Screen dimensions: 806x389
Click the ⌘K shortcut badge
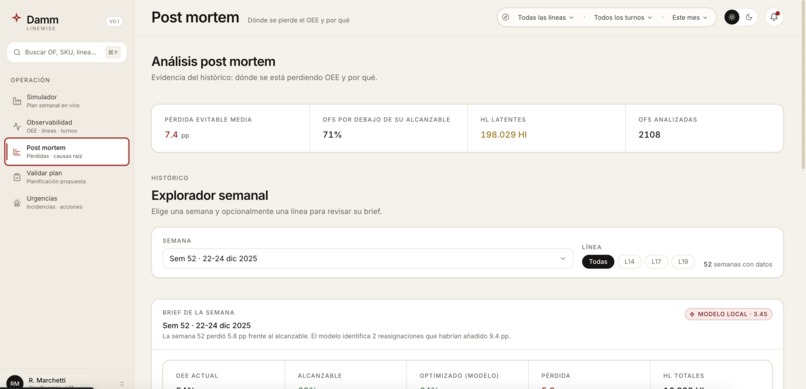tap(113, 52)
